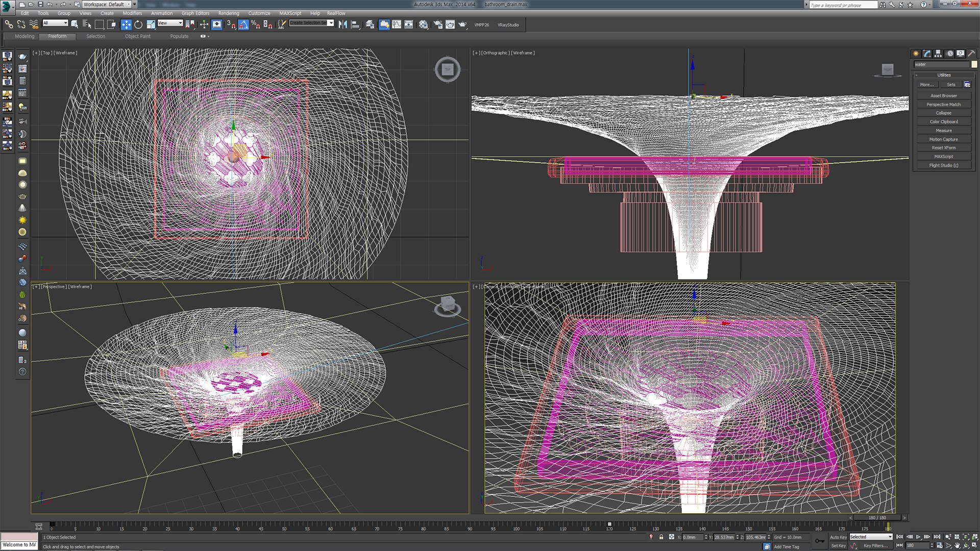Toggle Set Key mode
The width and height of the screenshot is (980, 551).
tap(838, 546)
